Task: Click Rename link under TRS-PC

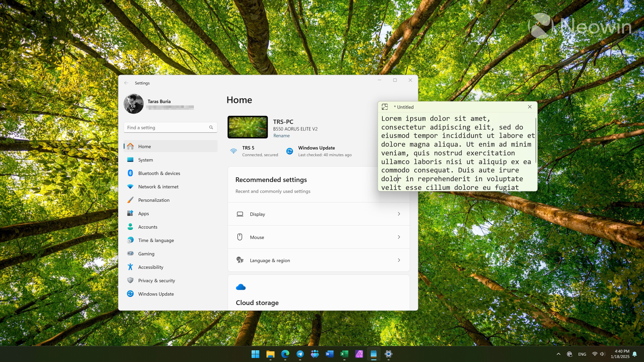Action: [x=281, y=135]
